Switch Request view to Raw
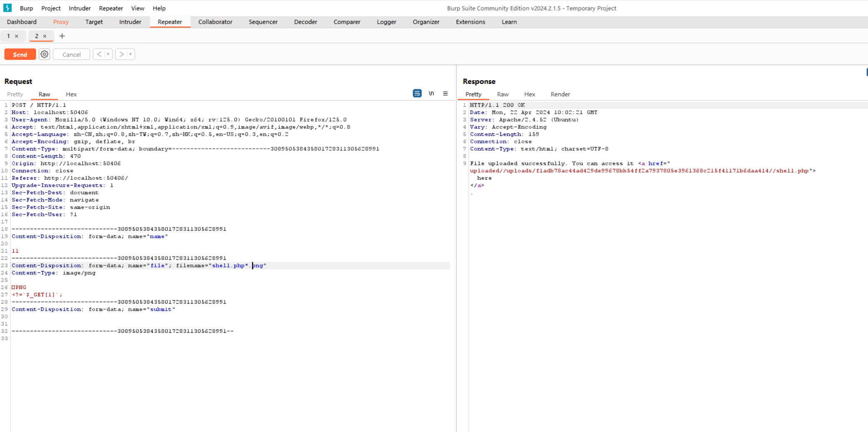This screenshot has width=868, height=432. [44, 95]
